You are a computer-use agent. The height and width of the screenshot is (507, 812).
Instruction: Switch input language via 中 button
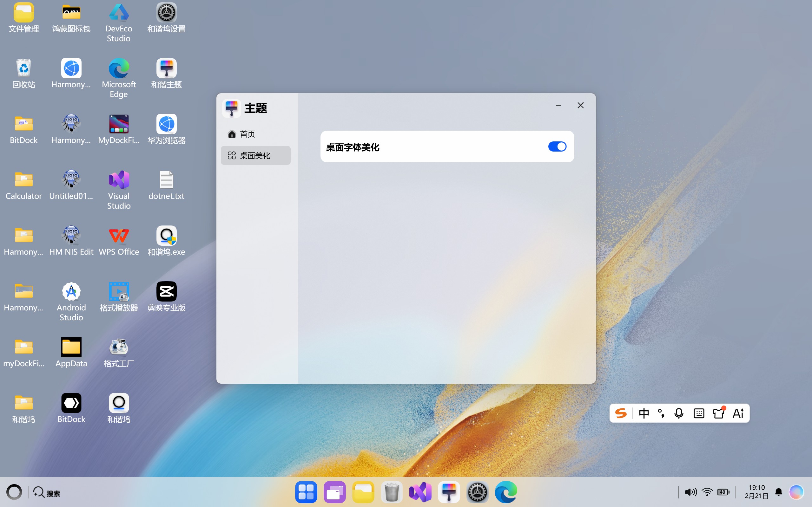click(x=644, y=413)
